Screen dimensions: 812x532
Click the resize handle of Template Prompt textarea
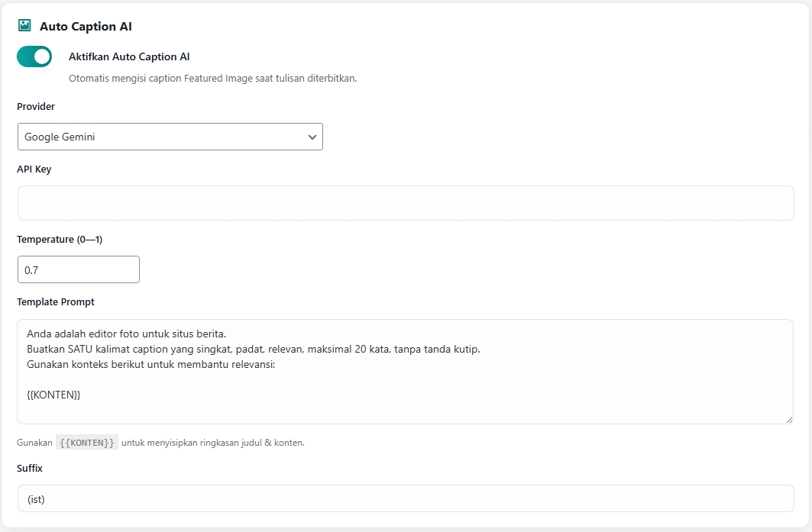tap(789, 419)
